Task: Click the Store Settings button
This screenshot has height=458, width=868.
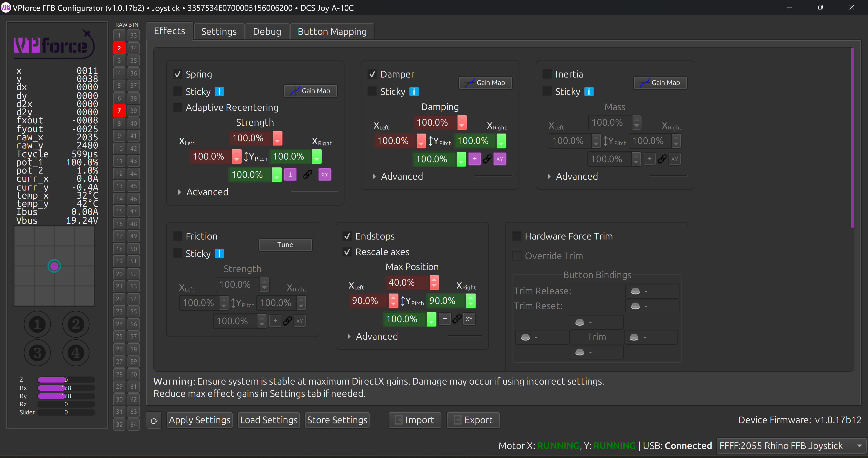Action: coord(337,420)
